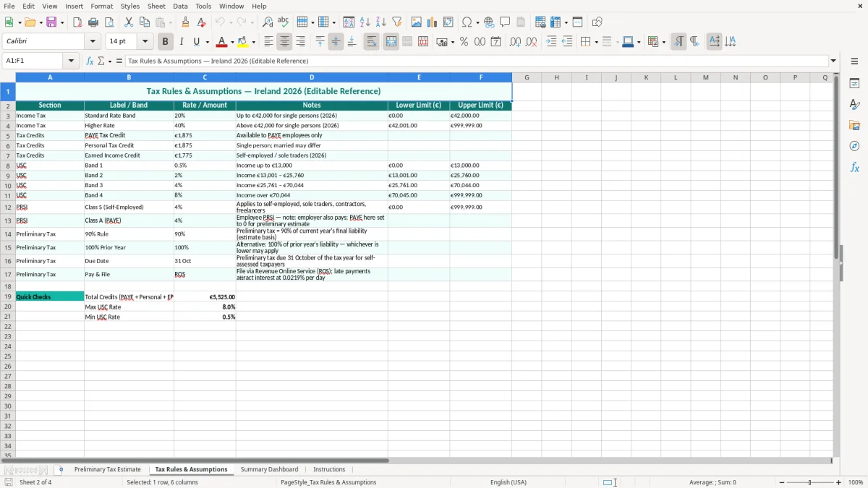Click the Name Box input field
Image resolution: width=868 pixels, height=488 pixels.
33,61
